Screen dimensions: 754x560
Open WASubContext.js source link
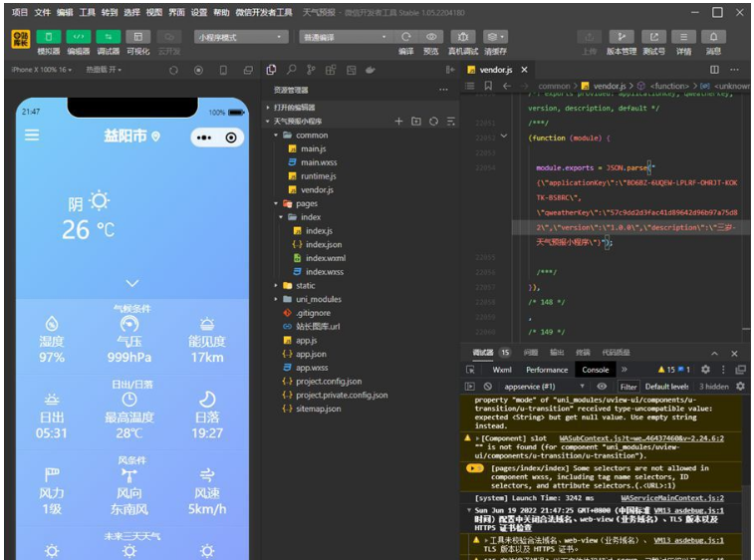(641, 438)
